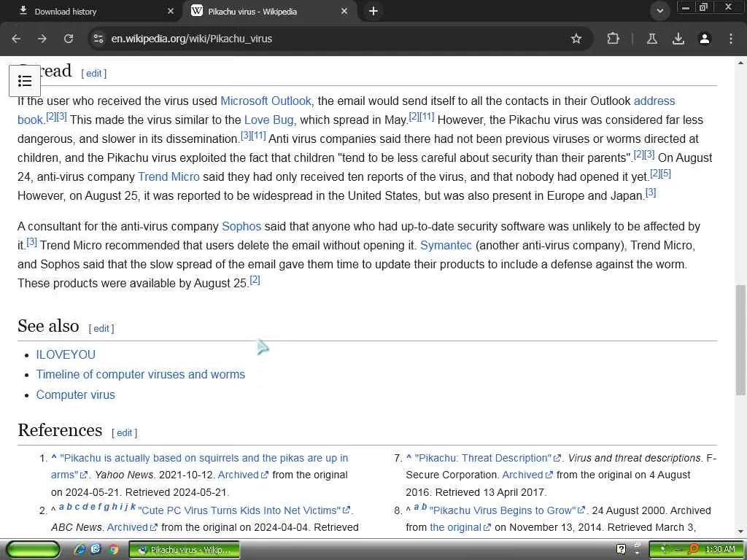The height and width of the screenshot is (560, 747).
Task: Open Archived link in reference 7
Action: pos(527,475)
